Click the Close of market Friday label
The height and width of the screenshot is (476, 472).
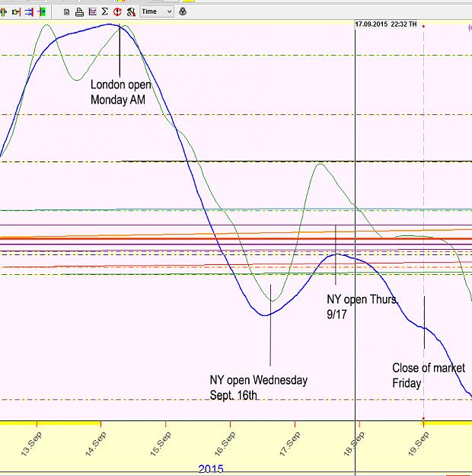pos(429,375)
